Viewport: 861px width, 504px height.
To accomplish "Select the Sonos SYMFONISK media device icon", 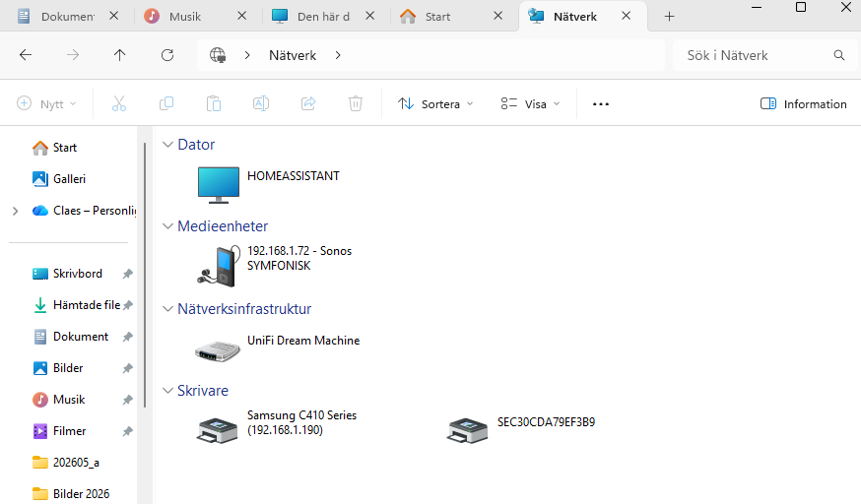I will click(219, 266).
